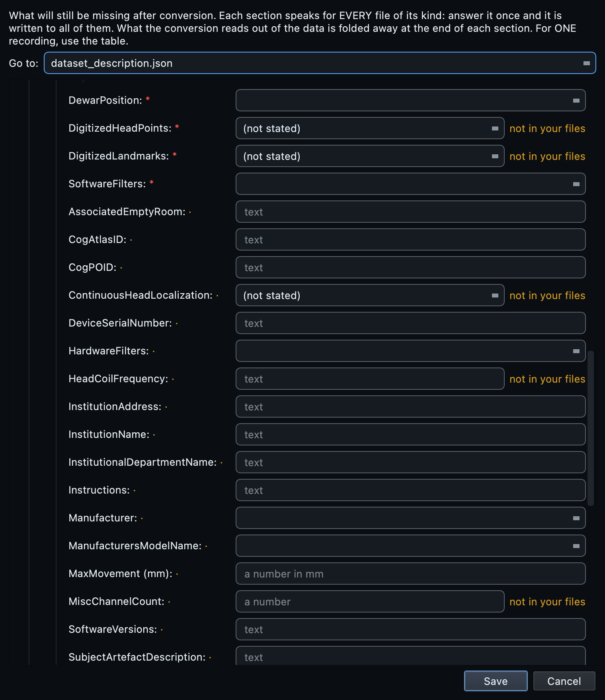This screenshot has width=605, height=700.
Task: Open the DigitizedLandmarks dropdown
Action: [370, 156]
